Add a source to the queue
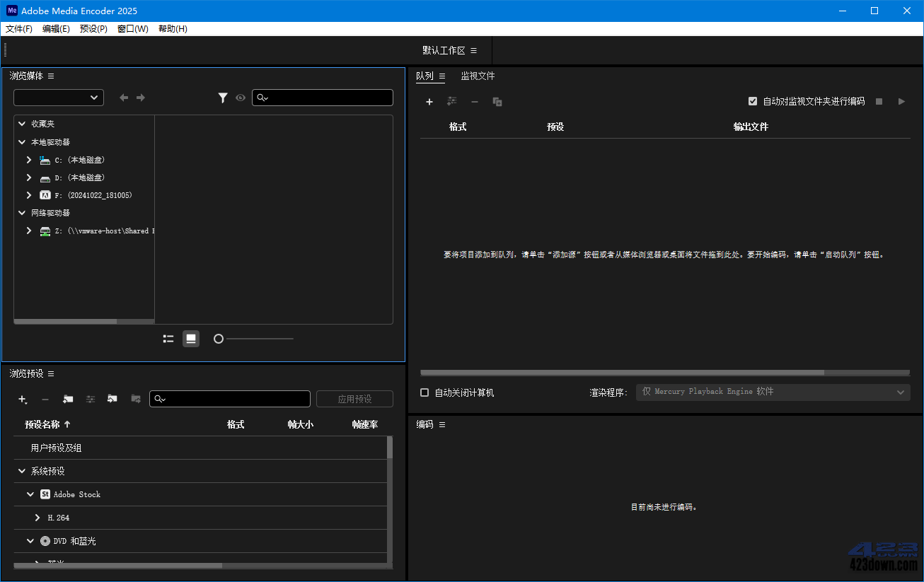 pos(429,101)
